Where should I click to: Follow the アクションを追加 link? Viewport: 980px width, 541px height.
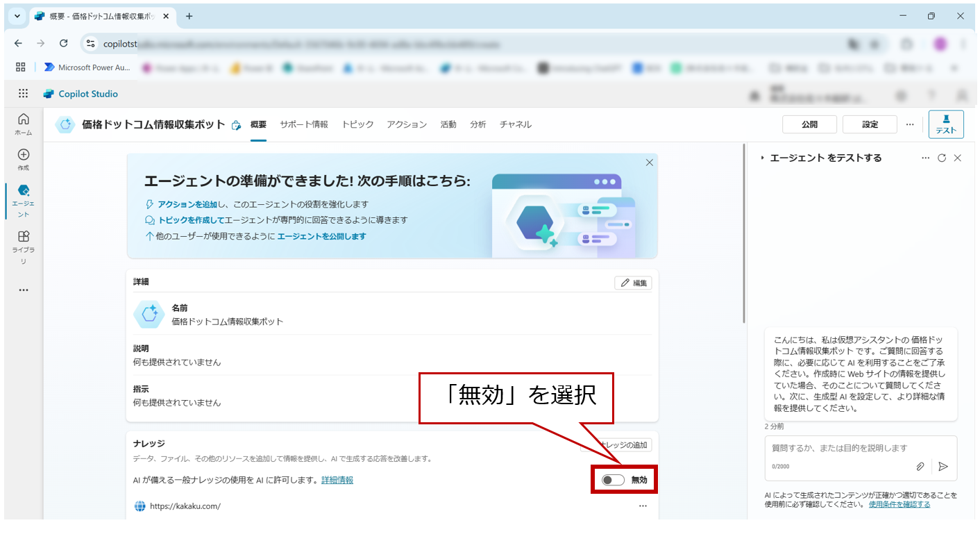pyautogui.click(x=187, y=204)
